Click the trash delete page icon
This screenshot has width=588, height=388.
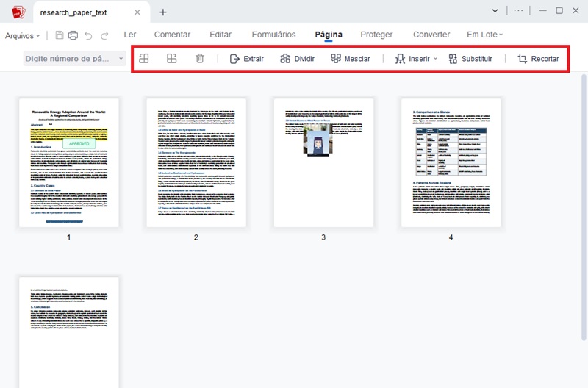tap(200, 59)
